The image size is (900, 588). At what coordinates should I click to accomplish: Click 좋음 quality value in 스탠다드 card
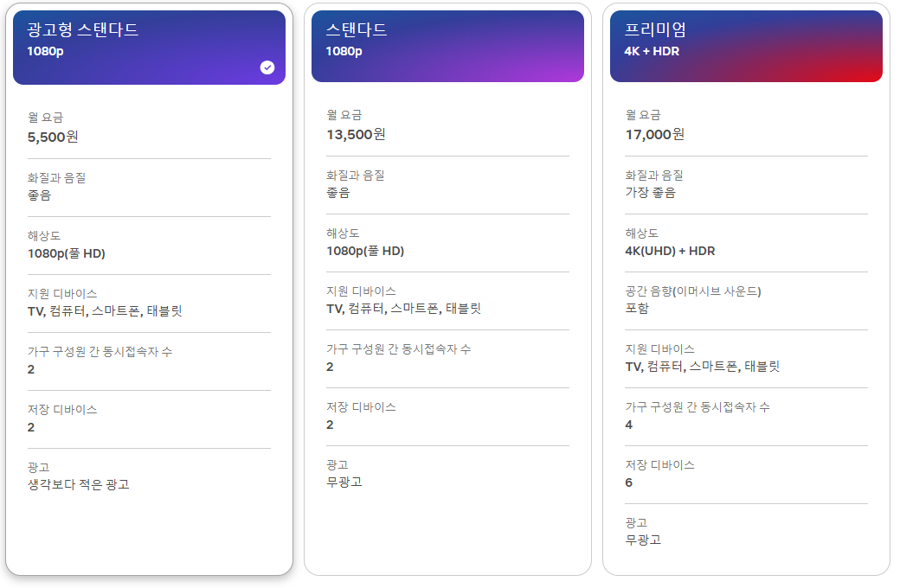(338, 194)
